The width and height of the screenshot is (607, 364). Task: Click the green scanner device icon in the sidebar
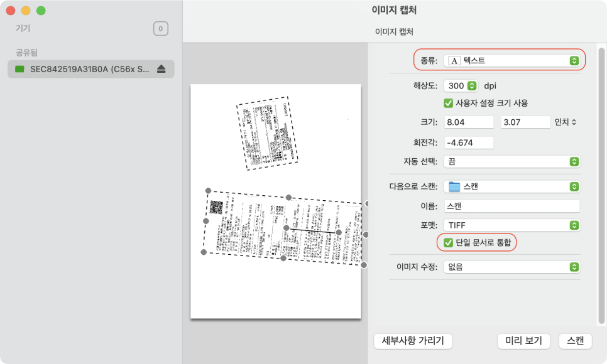click(19, 69)
